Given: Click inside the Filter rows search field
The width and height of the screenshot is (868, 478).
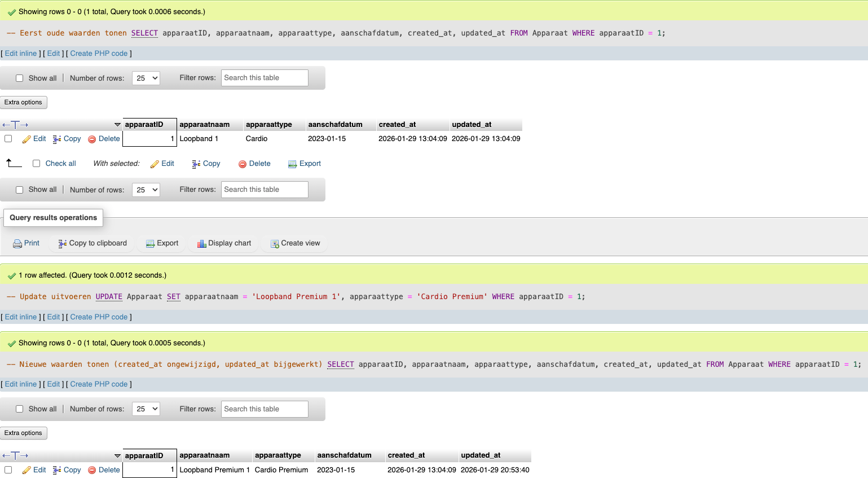Looking at the screenshot, I should click(x=265, y=78).
